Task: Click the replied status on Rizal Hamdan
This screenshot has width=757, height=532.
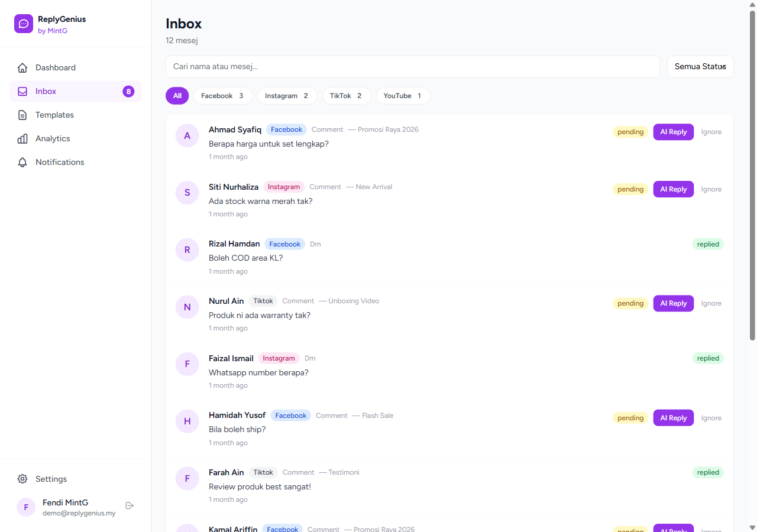Action: 708,244
